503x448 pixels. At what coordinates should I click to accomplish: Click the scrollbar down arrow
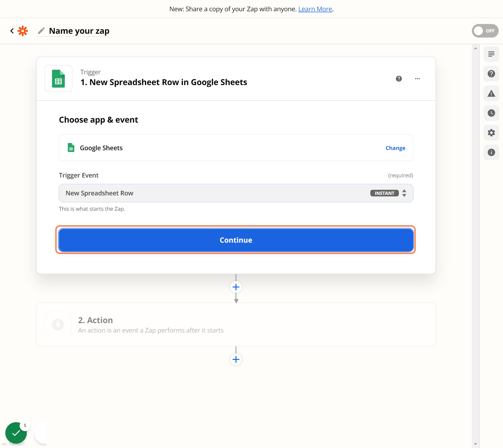[475, 444]
